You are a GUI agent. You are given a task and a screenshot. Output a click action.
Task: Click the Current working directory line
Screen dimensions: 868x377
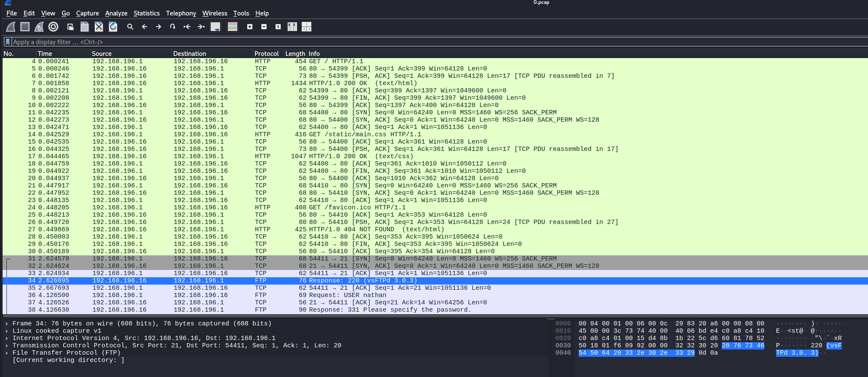[68, 360]
